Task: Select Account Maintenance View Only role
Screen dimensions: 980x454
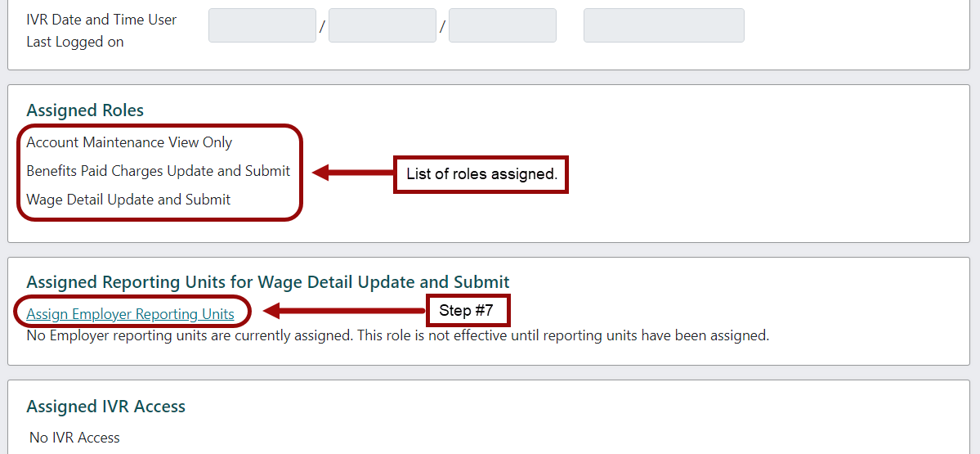Action: pos(129,142)
